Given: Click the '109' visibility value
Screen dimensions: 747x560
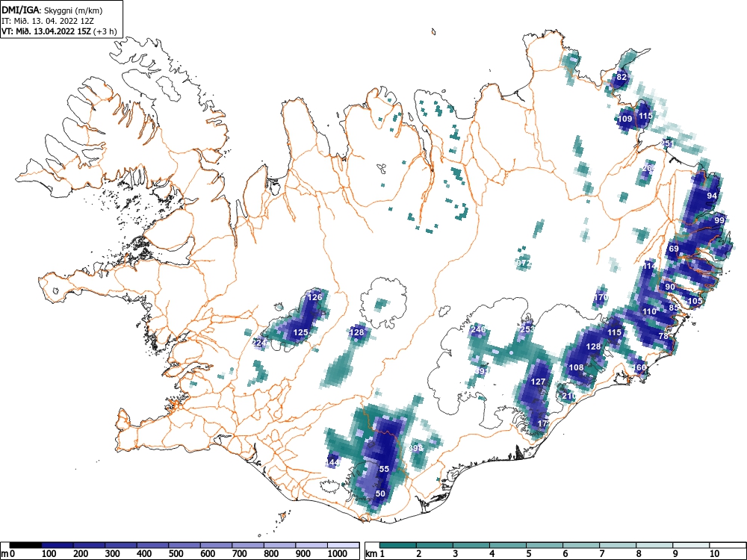Looking at the screenshot, I should click(x=625, y=119).
